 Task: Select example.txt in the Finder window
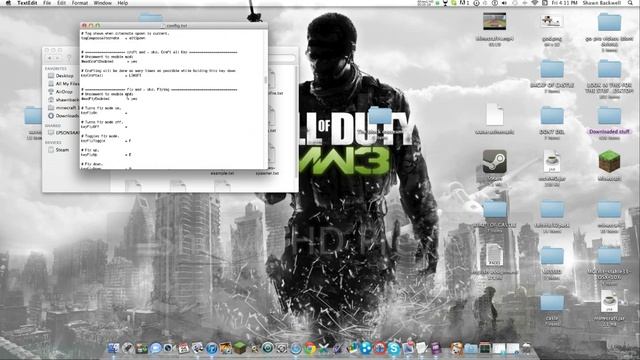(x=222, y=173)
